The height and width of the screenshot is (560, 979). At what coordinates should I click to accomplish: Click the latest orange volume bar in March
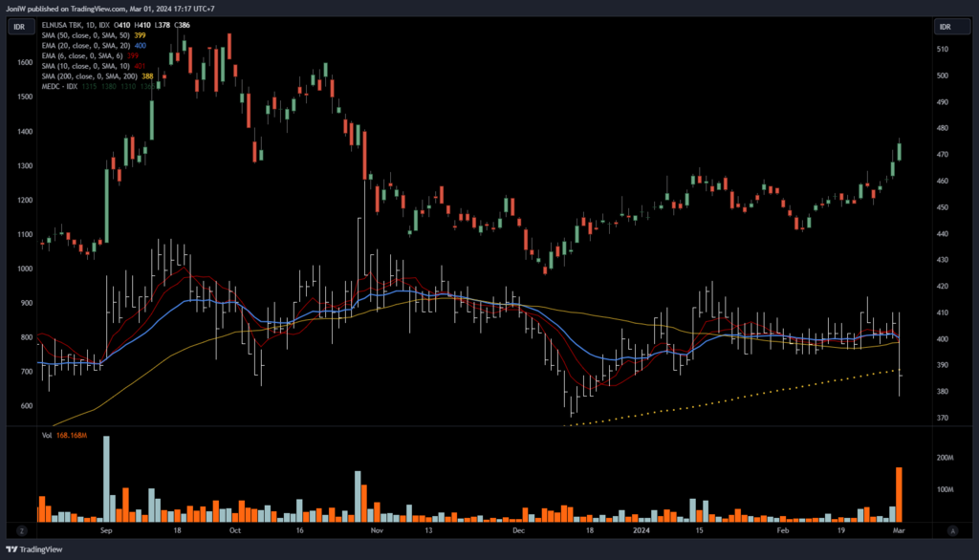pos(899,494)
